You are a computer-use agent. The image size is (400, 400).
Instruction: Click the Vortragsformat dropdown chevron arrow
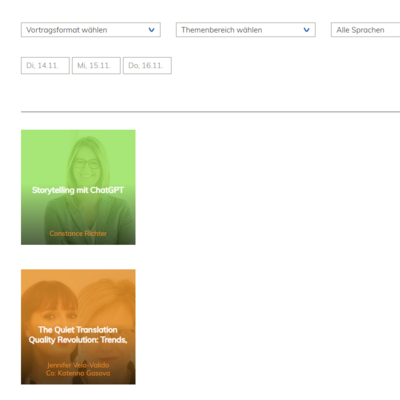(151, 30)
